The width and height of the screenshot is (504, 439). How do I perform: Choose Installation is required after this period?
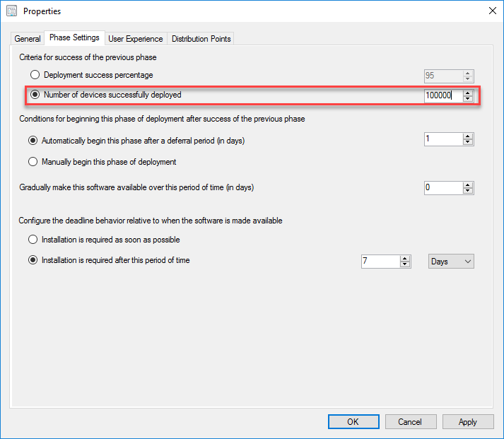pos(33,260)
